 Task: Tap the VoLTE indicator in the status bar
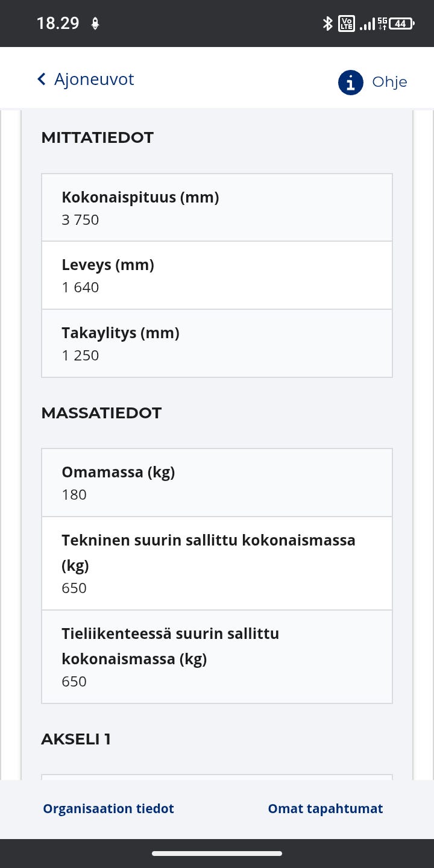tap(346, 24)
